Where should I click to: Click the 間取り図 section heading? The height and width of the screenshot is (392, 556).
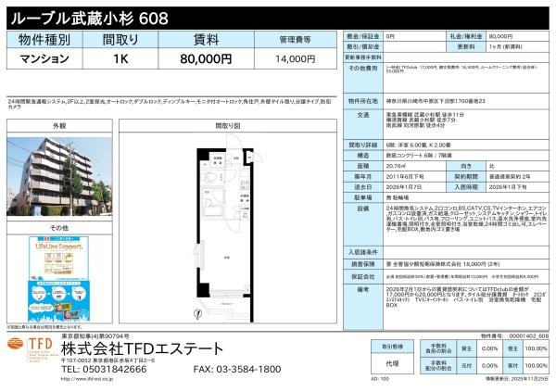pos(228,126)
